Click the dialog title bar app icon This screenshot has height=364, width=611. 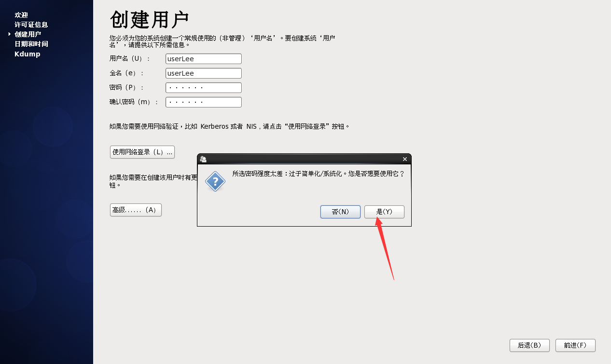pyautogui.click(x=203, y=159)
